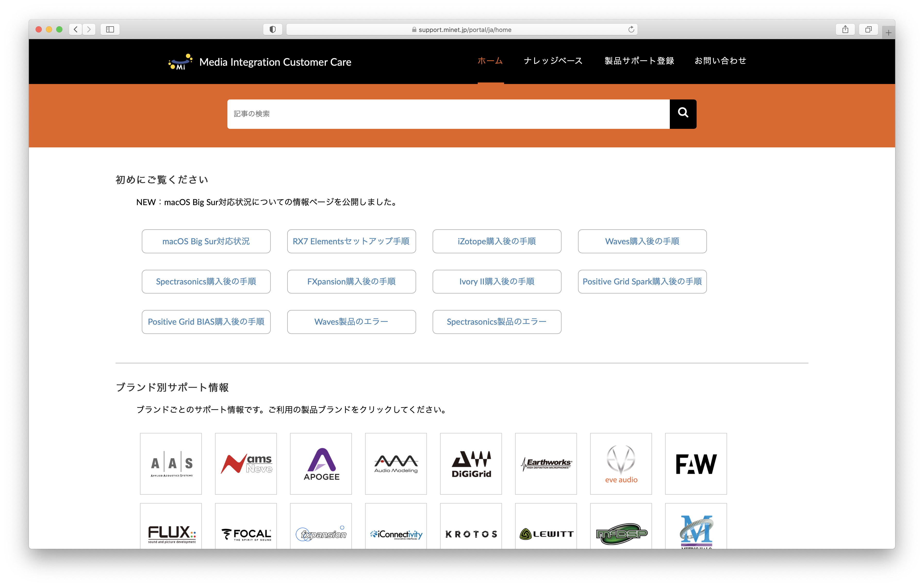Image resolution: width=924 pixels, height=587 pixels.
Task: Open the FLUX brand tile
Action: click(171, 526)
